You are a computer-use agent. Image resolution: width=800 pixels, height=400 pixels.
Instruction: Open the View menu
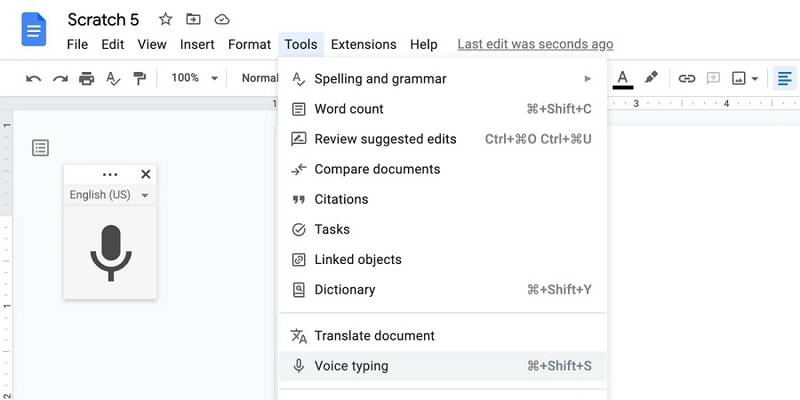[x=152, y=44]
